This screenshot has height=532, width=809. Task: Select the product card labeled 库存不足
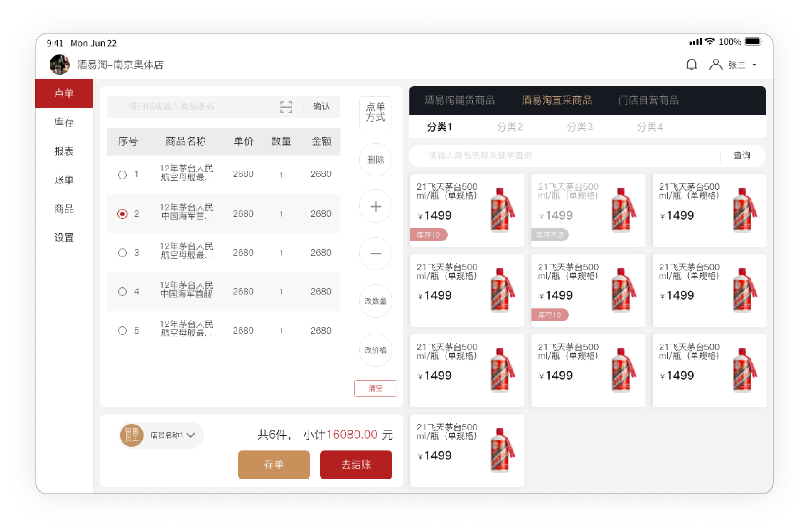point(588,211)
